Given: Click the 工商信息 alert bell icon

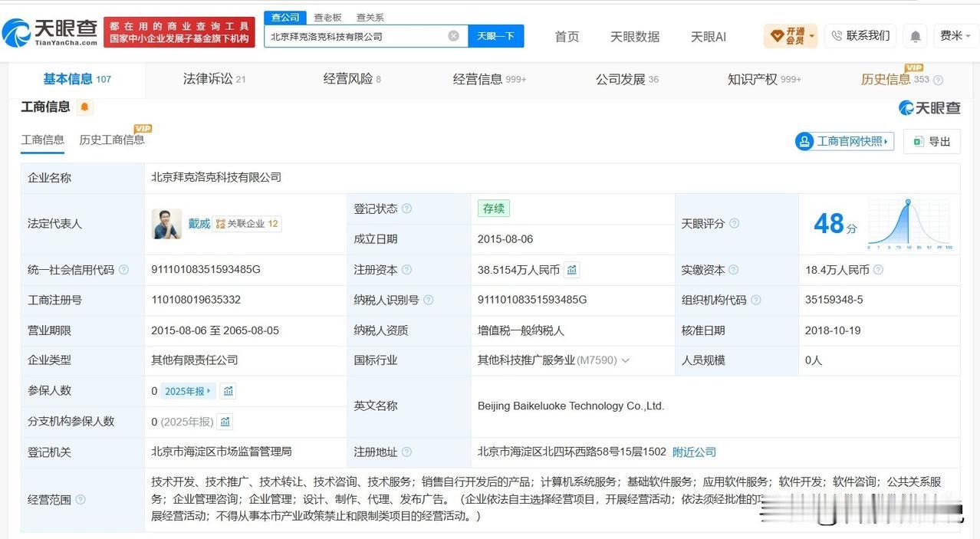Looking at the screenshot, I should point(84,107).
